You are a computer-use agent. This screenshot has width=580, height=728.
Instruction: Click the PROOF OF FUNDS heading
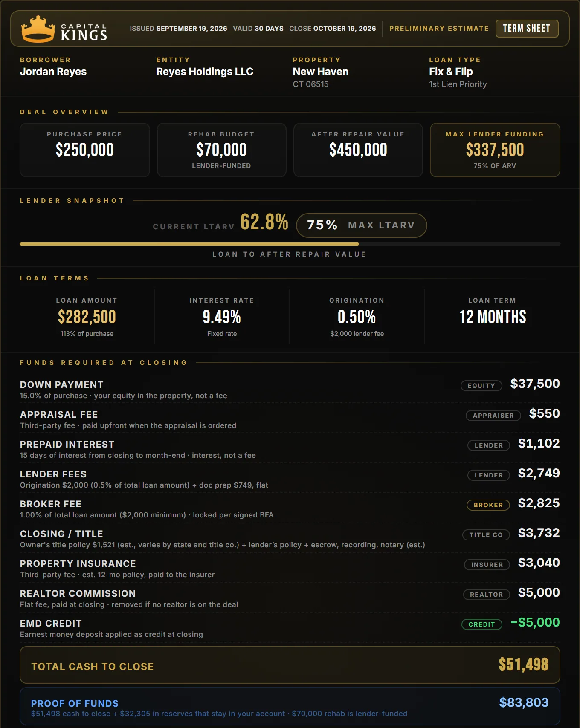(x=75, y=703)
